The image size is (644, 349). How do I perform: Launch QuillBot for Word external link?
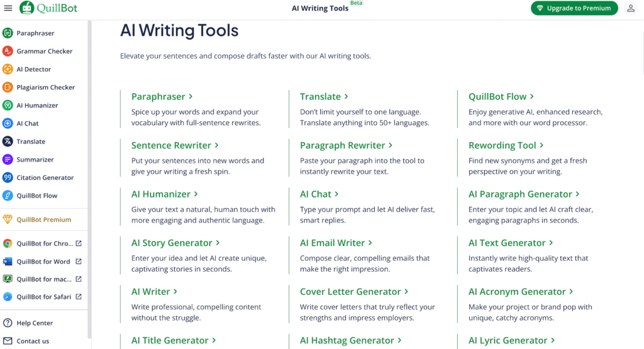click(79, 262)
